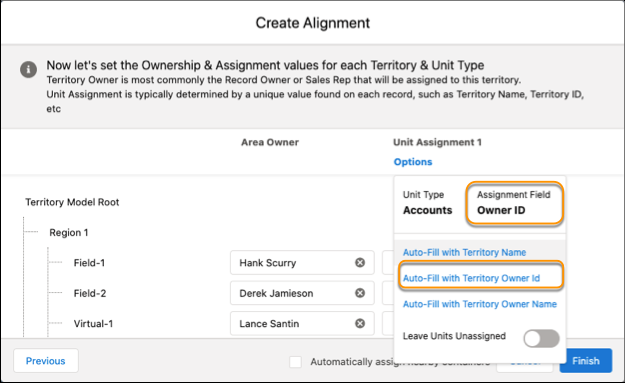Select the Virtual-1 territory row
Viewport: 625px width, 383px height.
[x=93, y=324]
